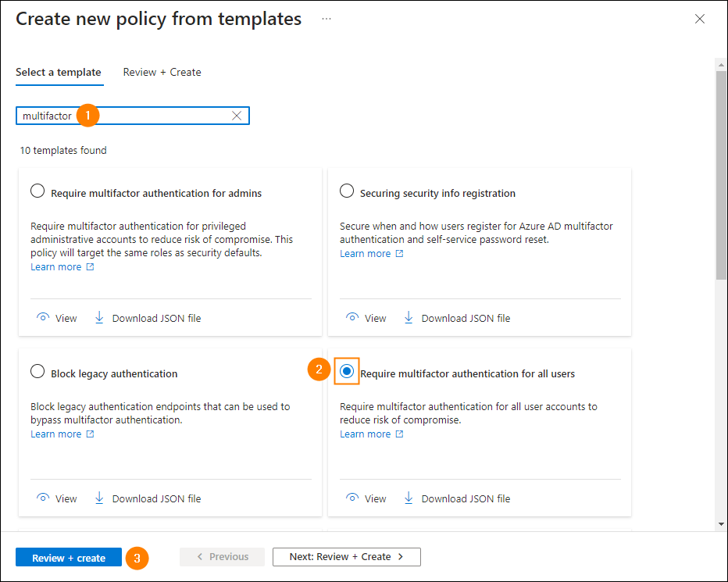This screenshot has height=582, width=728.
Task: Open Learn more link for Securing security info registration
Action: pos(366,254)
